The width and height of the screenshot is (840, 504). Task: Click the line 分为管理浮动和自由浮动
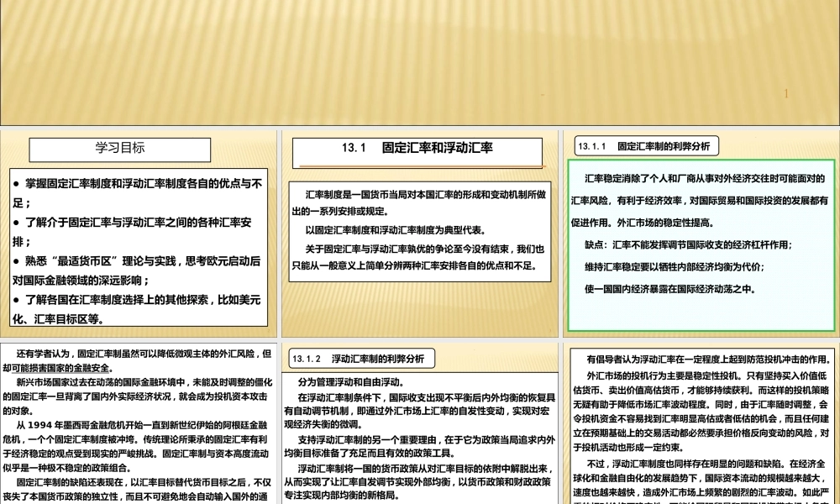352,382
